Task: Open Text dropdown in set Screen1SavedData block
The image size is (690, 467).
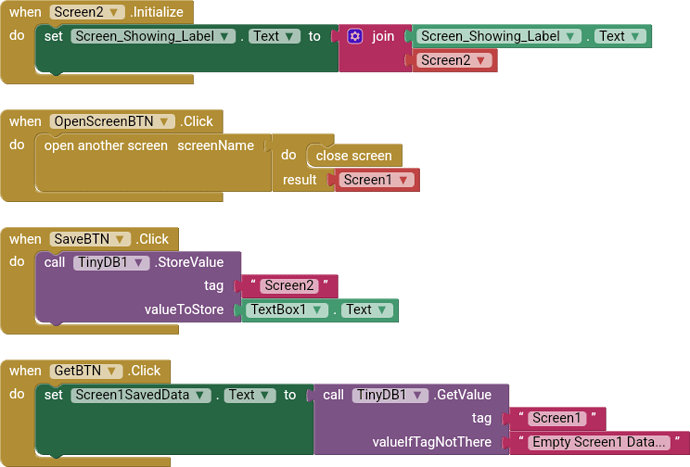Action: click(x=250, y=395)
